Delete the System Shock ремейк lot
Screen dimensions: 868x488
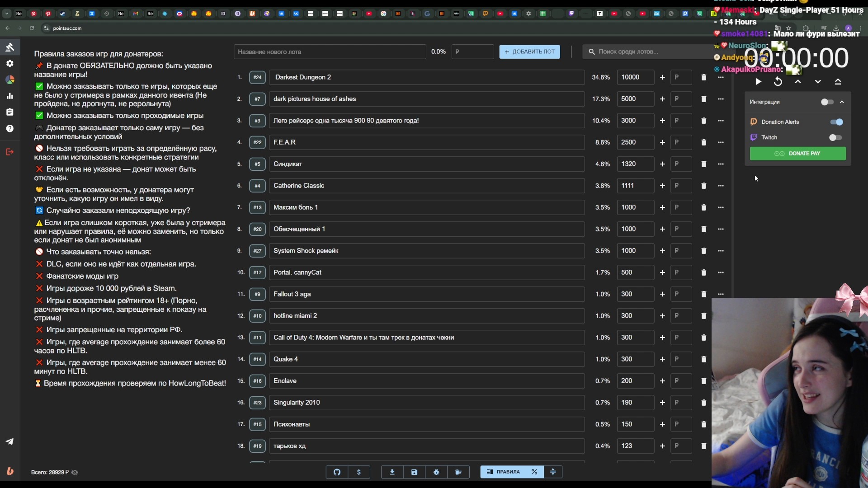703,251
